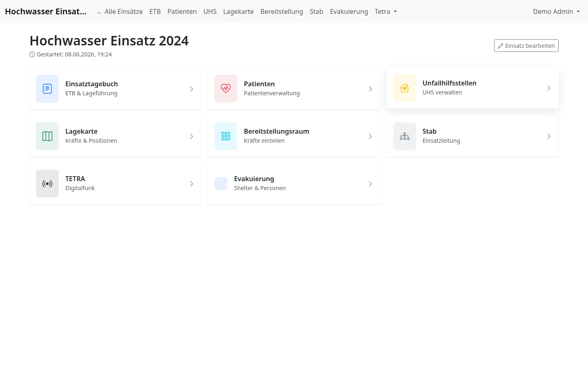The height and width of the screenshot is (368, 588).
Task: Click the Stab org-chart icon
Action: tap(405, 136)
